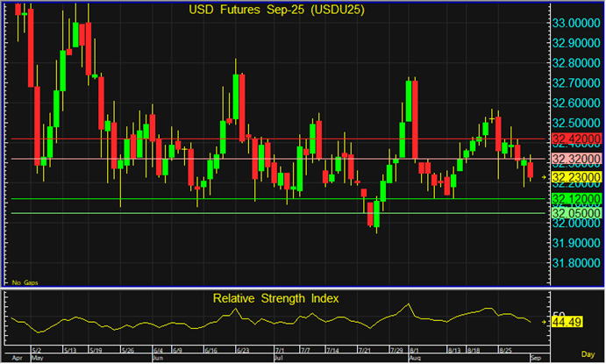Viewport: 606px width, 364px height.
Task: Click the Jul month marker on time axis
Action: tap(279, 358)
